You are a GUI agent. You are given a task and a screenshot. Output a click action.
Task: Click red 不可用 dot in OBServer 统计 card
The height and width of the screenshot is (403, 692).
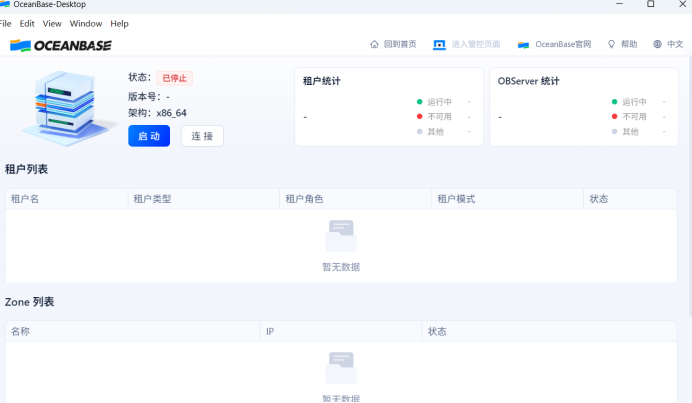tap(614, 117)
